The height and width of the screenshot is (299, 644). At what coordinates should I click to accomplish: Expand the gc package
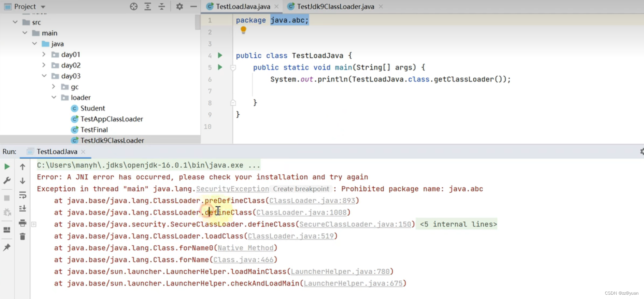[x=53, y=87]
